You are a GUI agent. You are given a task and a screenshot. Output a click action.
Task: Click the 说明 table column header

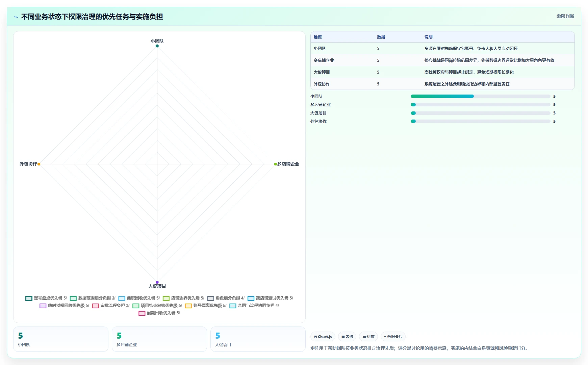pos(428,37)
